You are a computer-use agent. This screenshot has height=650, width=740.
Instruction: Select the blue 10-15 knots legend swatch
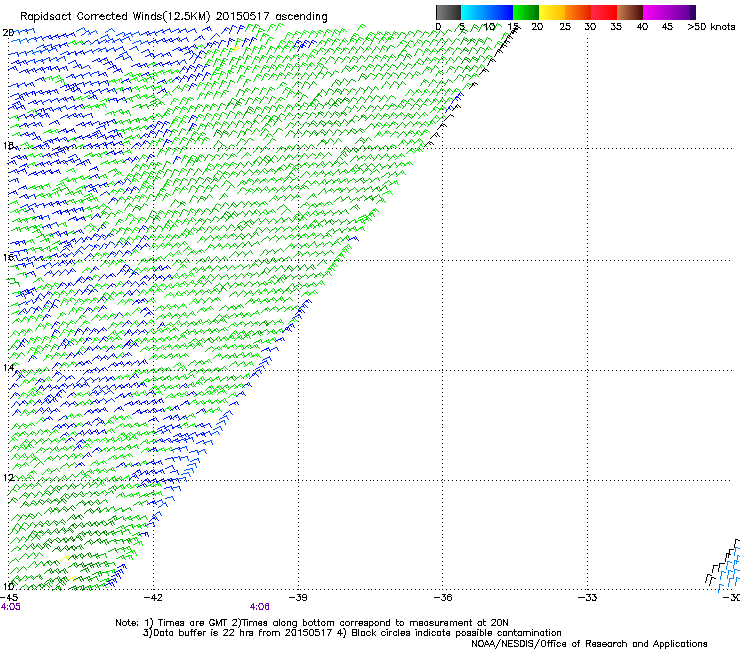click(500, 12)
